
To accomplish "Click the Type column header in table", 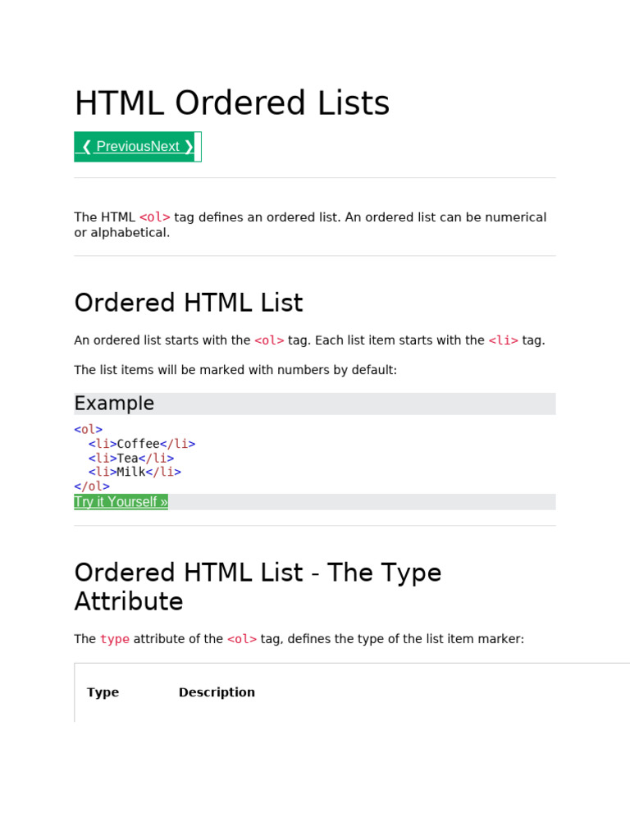I will (103, 692).
